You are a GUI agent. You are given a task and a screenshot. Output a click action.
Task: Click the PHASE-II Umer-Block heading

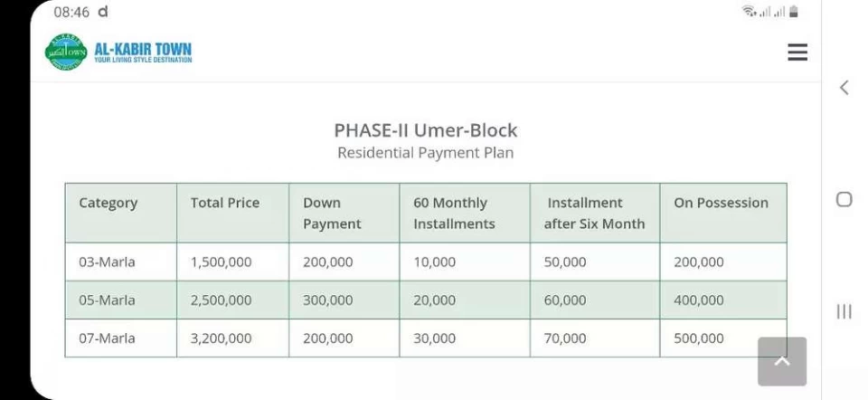[426, 130]
